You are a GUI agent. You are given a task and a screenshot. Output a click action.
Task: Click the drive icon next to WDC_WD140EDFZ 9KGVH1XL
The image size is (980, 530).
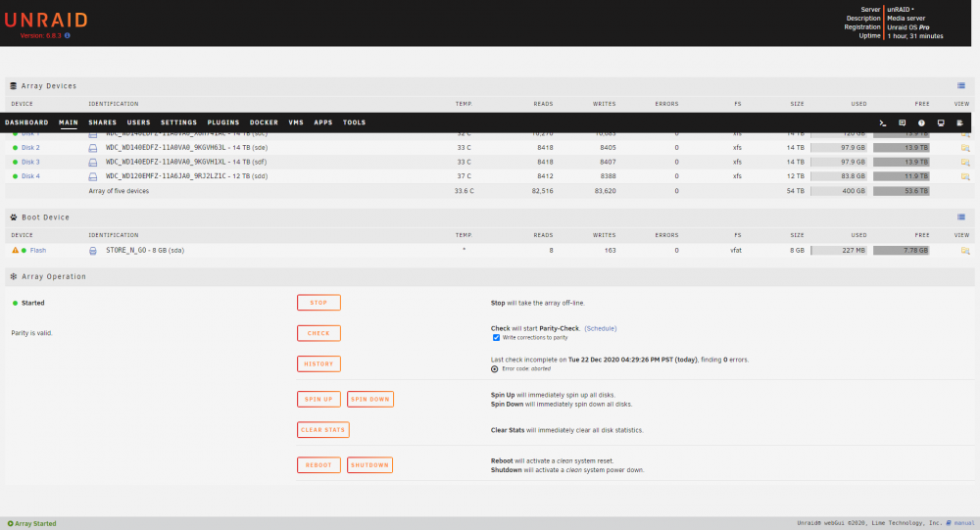[x=92, y=163]
